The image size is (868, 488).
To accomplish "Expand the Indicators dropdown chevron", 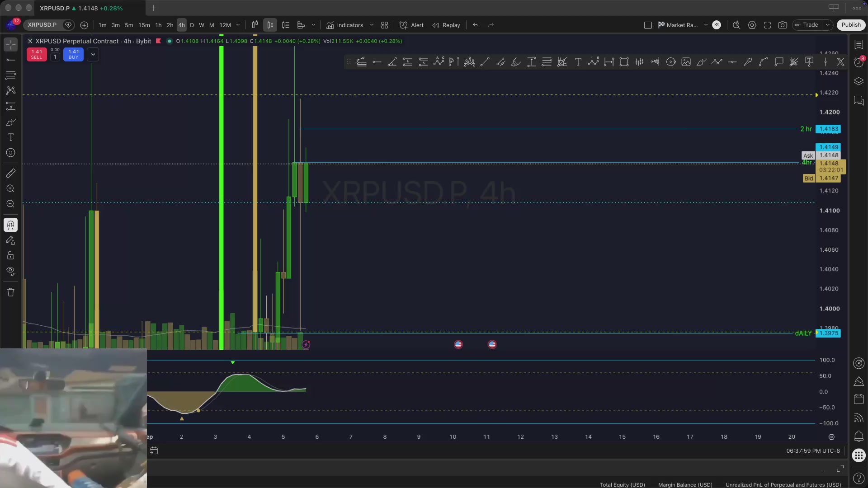I will click(372, 25).
